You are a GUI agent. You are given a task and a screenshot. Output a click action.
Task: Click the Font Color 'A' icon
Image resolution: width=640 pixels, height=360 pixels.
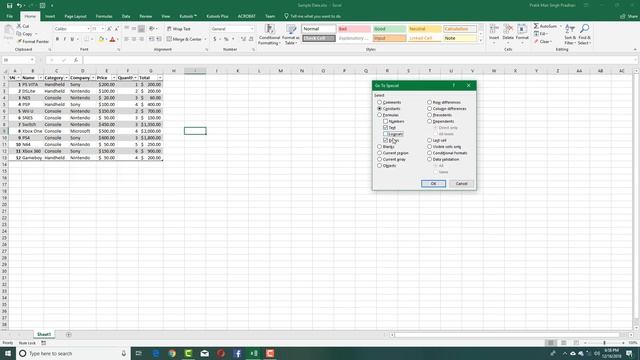click(x=113, y=39)
